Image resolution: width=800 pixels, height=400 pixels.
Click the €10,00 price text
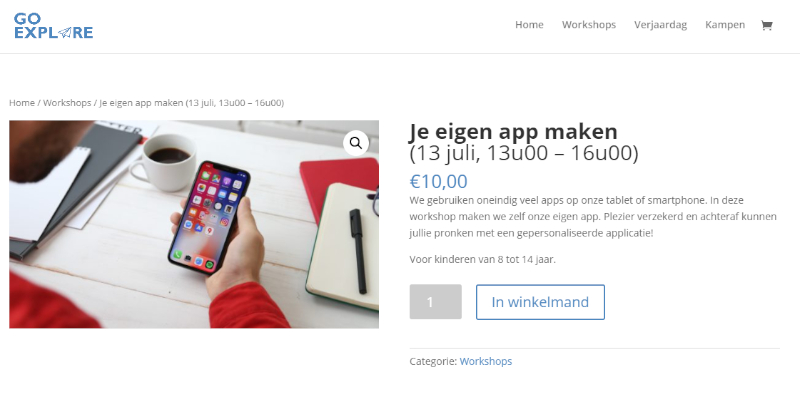(438, 181)
